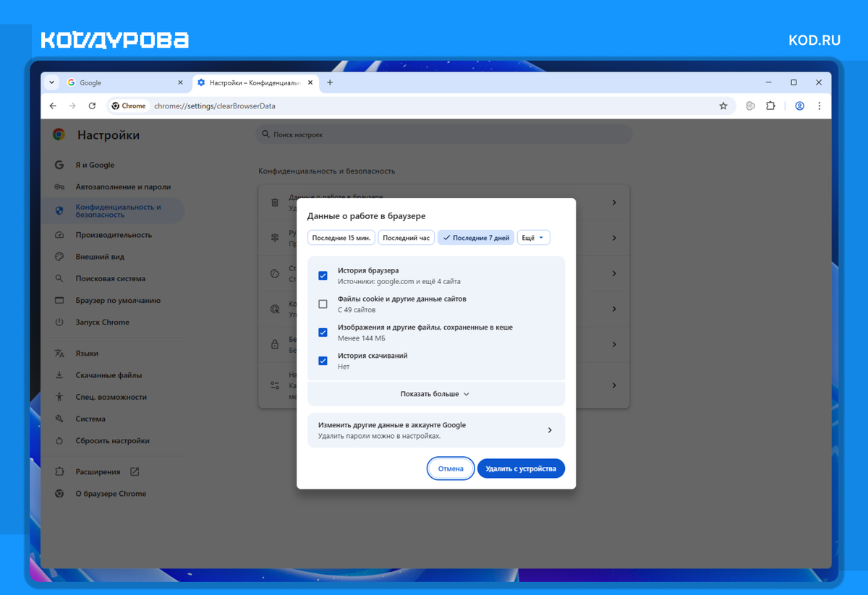Viewport: 868px width, 595px height.
Task: Open the profile avatar icon
Action: (799, 106)
